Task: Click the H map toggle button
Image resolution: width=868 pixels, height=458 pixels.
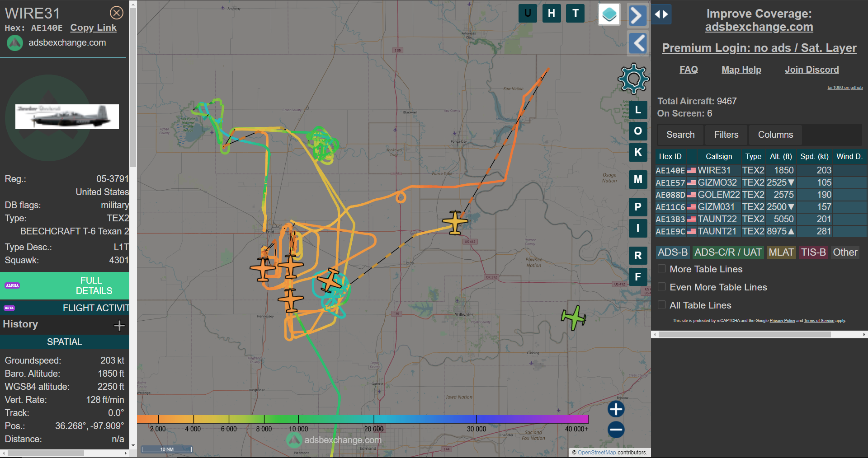Action: click(x=552, y=13)
